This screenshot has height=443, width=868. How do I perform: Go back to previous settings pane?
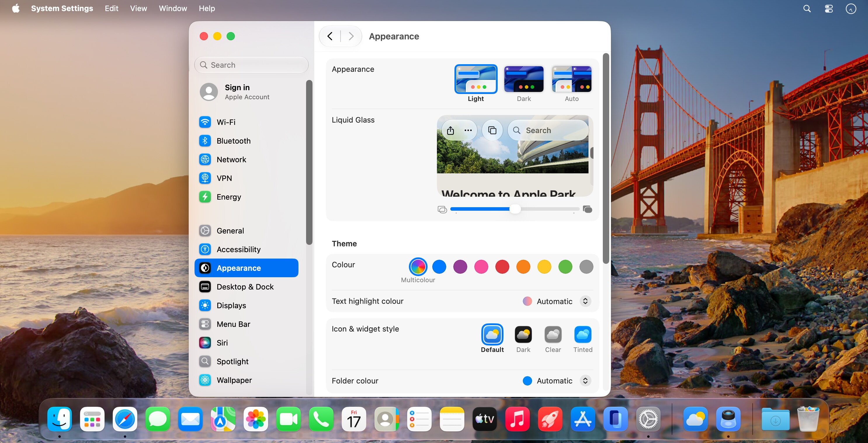coord(330,36)
